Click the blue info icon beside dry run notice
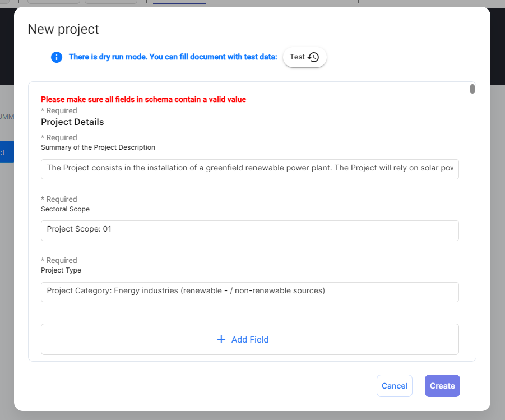The width and height of the screenshot is (505, 420). pyautogui.click(x=56, y=57)
